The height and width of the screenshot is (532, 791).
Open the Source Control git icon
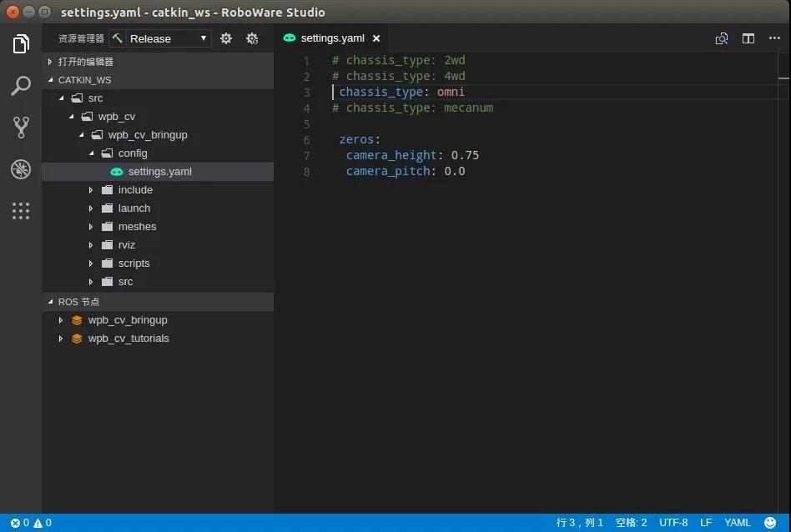click(21, 128)
